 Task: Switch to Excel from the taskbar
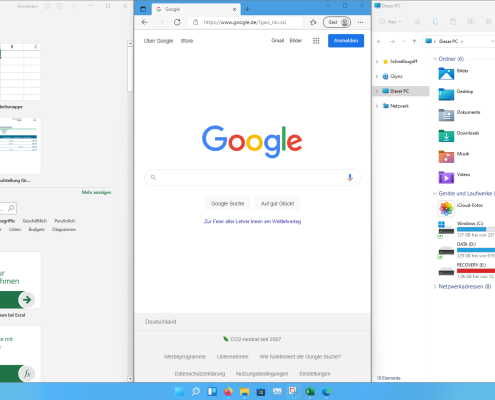pyautogui.click(x=310, y=391)
